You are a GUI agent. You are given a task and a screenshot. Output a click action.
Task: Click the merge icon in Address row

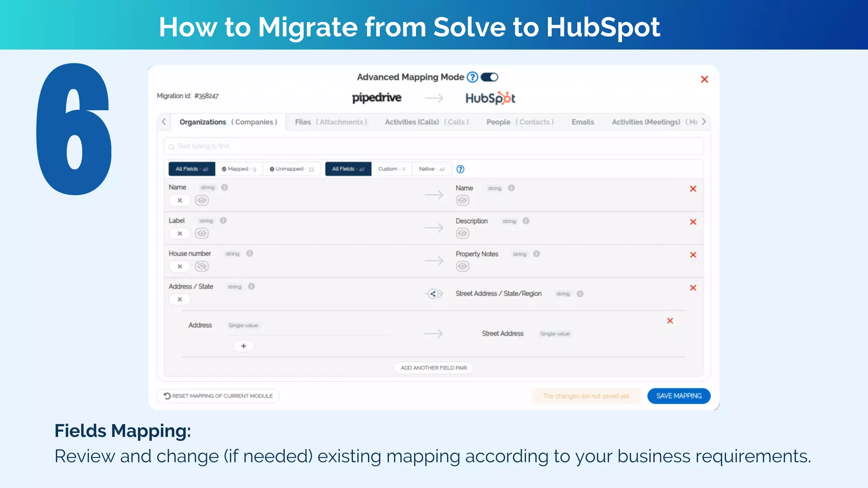coord(433,294)
